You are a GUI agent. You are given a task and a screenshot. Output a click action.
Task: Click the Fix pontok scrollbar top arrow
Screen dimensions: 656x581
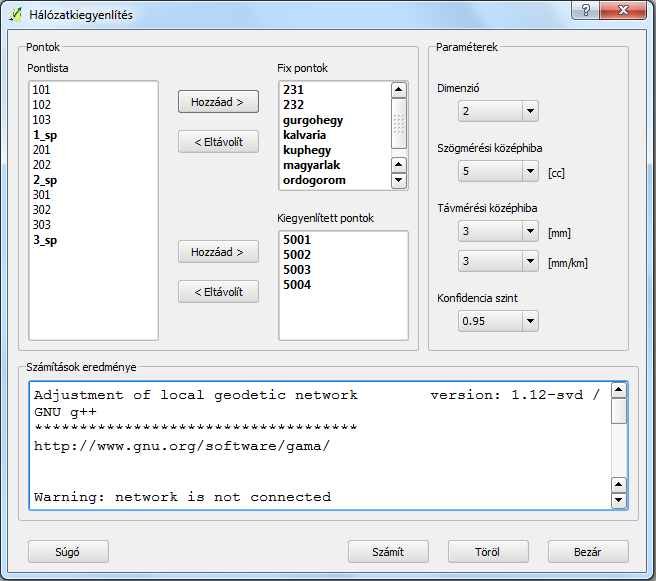(399, 90)
